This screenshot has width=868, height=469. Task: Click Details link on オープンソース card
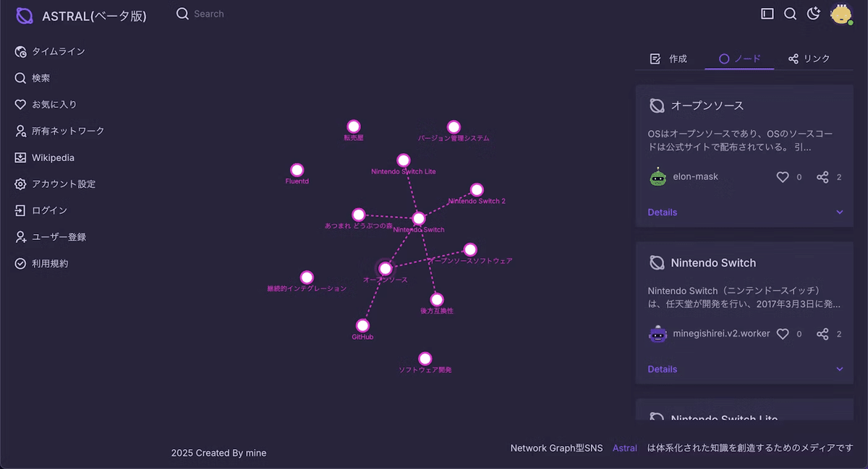(663, 212)
